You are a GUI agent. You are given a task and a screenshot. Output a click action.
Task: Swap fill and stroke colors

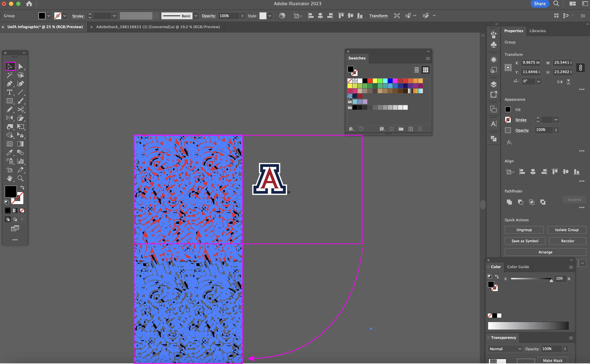pos(22,188)
